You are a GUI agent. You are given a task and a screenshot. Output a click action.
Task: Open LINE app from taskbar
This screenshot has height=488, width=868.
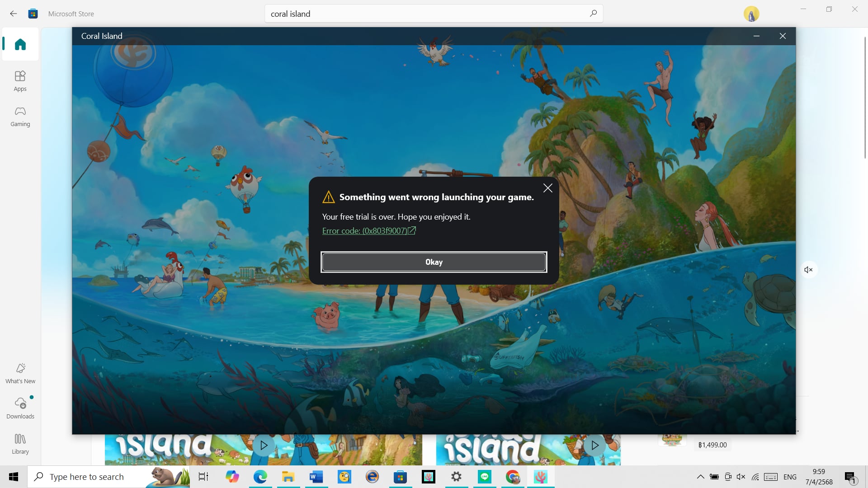[x=485, y=477]
